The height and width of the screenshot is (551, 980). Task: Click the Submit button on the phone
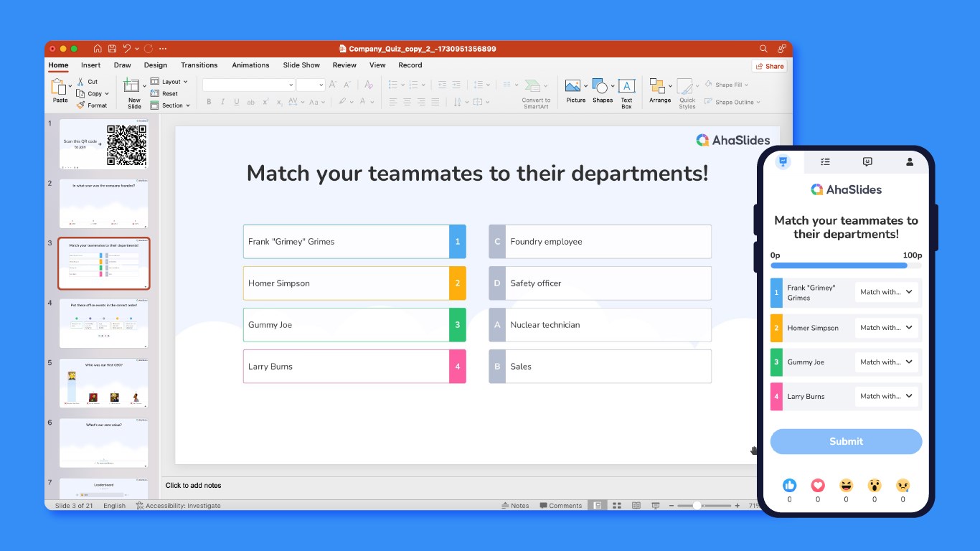click(x=846, y=441)
